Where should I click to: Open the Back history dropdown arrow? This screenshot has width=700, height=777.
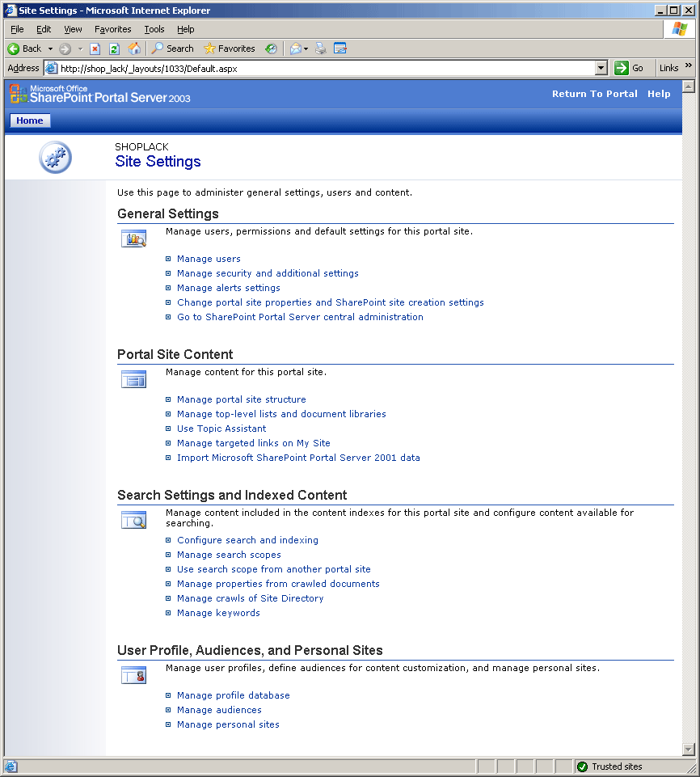click(x=50, y=49)
